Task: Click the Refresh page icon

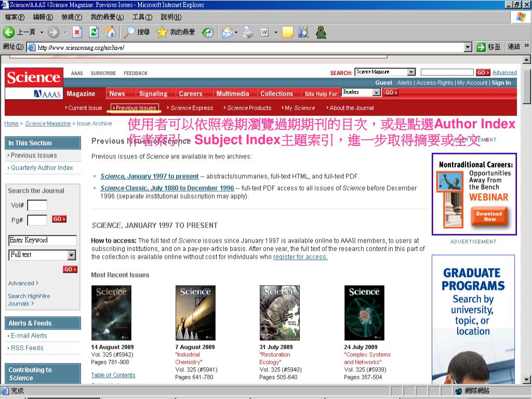Action: (94, 32)
